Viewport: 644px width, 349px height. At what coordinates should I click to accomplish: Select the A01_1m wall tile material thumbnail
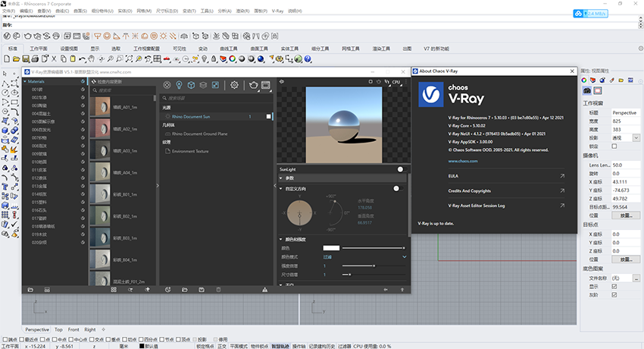click(x=100, y=107)
